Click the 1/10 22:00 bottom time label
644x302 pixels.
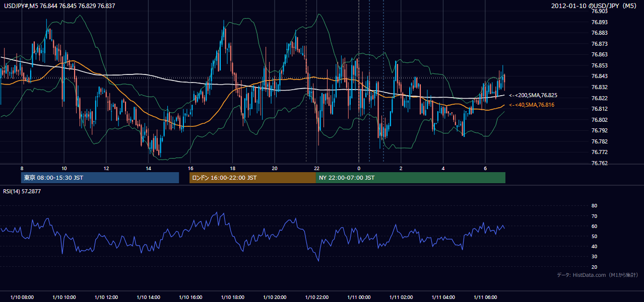click(316, 297)
